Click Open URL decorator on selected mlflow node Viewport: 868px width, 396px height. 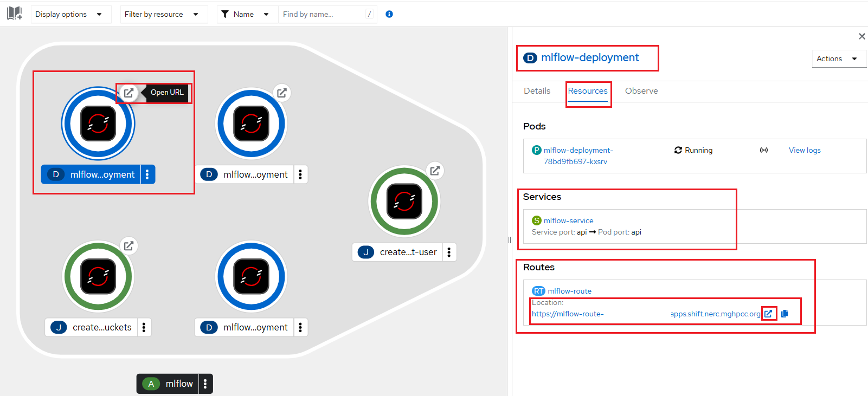(128, 93)
